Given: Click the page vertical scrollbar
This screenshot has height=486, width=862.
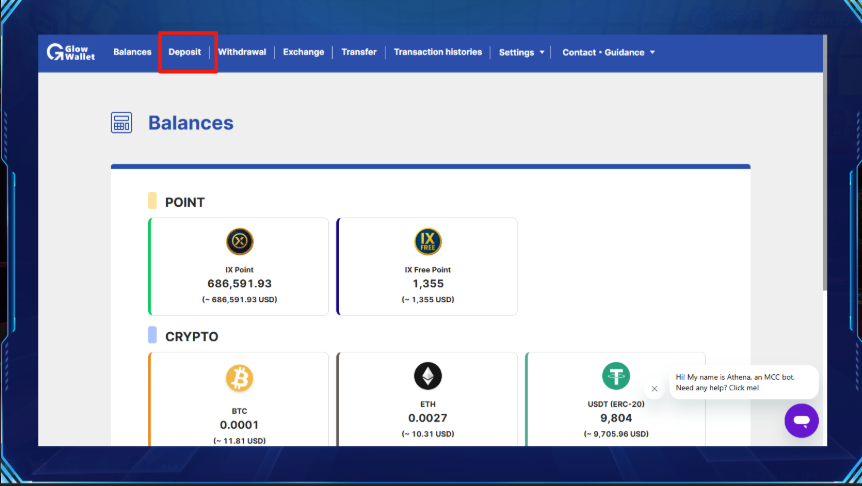Looking at the screenshot, I should point(825,163).
